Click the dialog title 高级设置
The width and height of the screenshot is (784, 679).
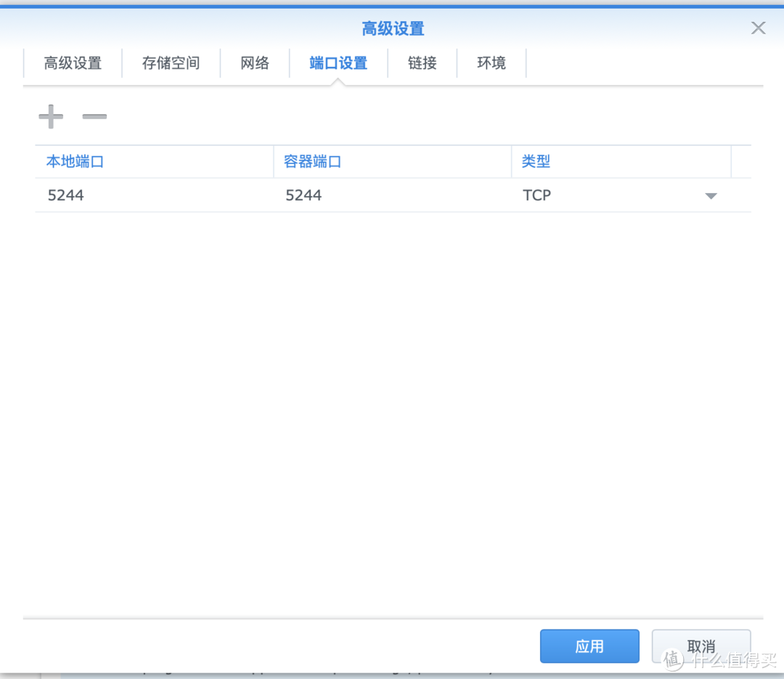pyautogui.click(x=392, y=28)
